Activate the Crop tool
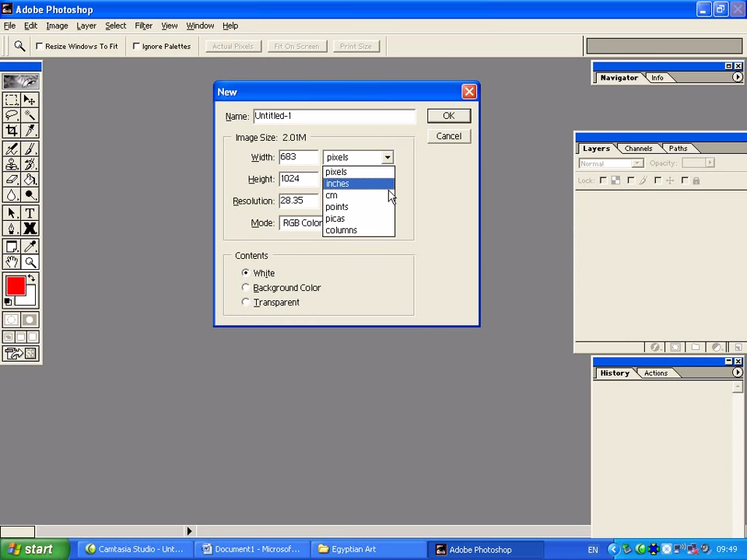This screenshot has height=560, width=747. point(12,131)
